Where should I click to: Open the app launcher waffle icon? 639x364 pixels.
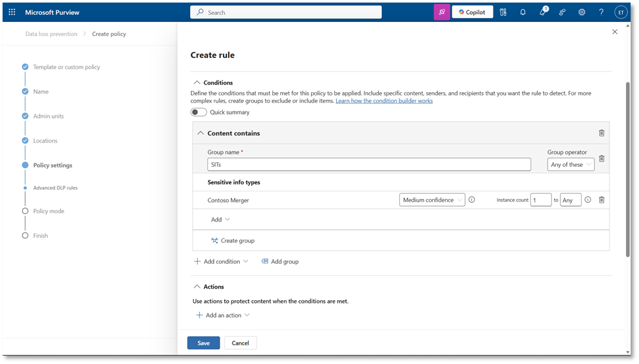point(12,12)
